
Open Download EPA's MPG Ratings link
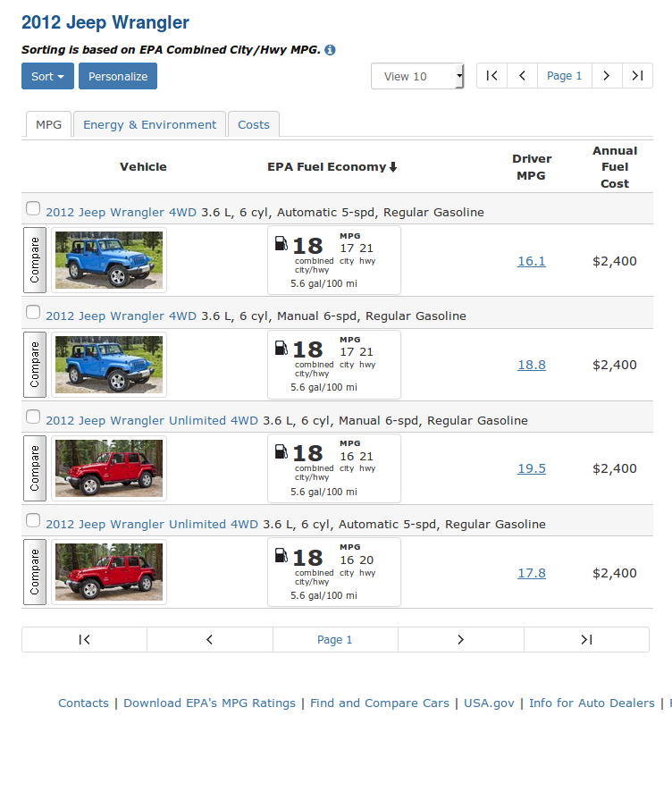209,703
